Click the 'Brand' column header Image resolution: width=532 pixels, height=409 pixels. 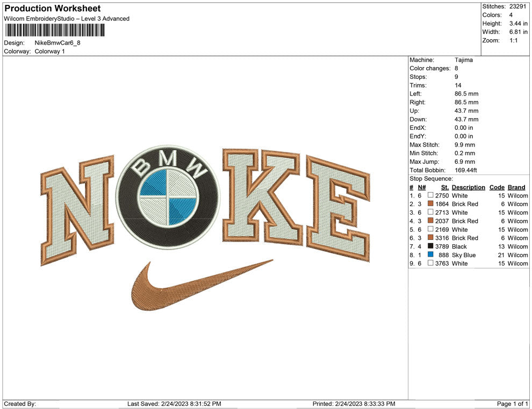tap(516, 187)
